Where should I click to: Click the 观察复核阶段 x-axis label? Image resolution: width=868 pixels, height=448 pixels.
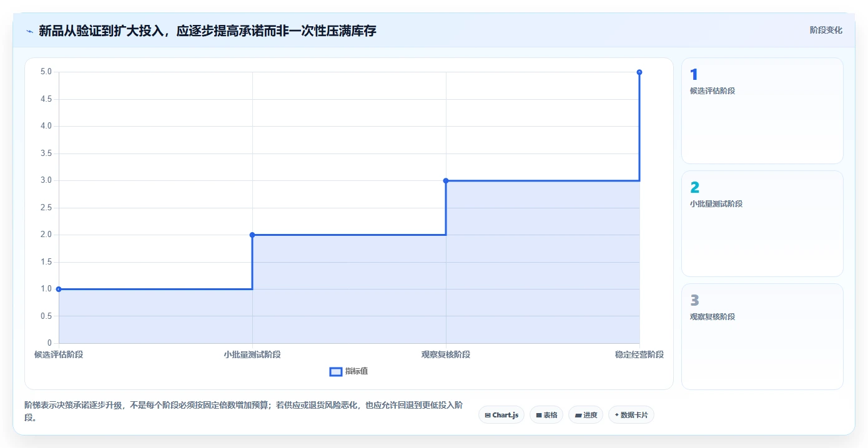pyautogui.click(x=446, y=354)
